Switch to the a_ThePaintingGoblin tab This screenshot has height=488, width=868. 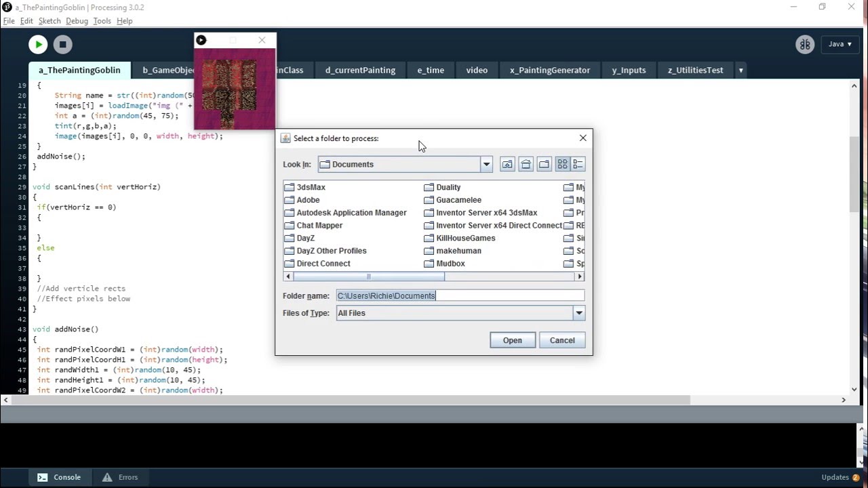(79, 70)
